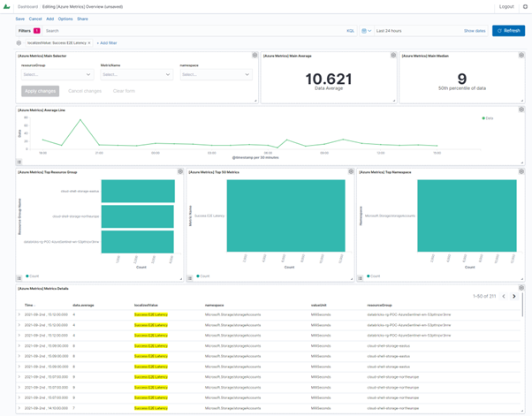532x416 pixels.
Task: Go to the previous page of the table
Action: 504,296
